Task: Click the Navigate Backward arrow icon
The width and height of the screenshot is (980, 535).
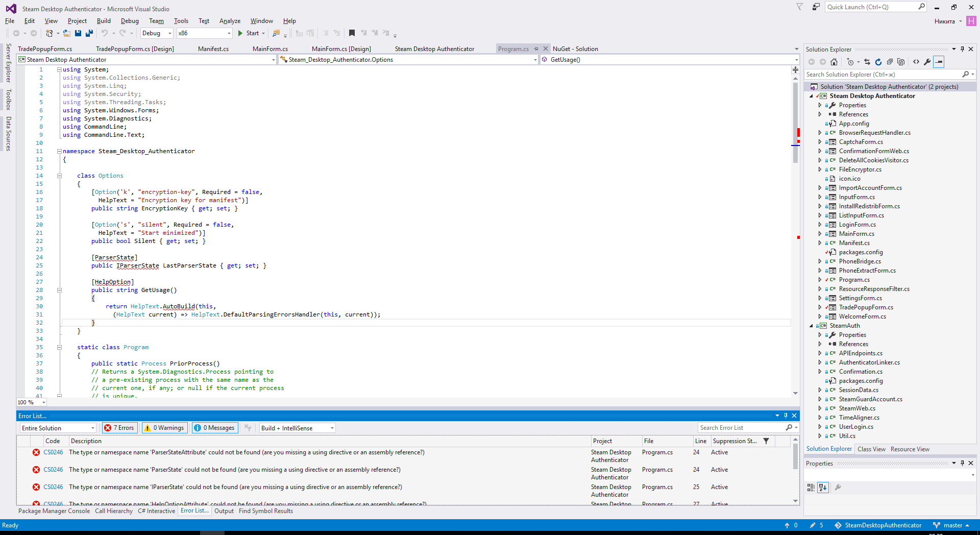Action: pyautogui.click(x=17, y=33)
